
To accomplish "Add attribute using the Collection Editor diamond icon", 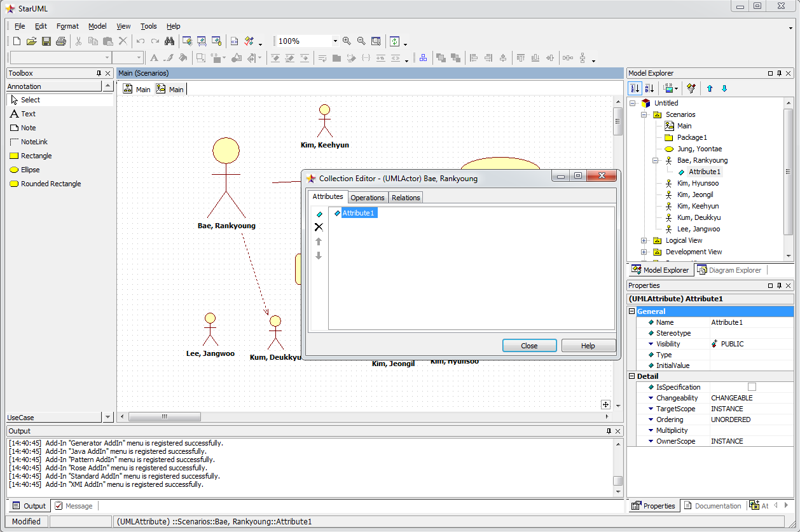I will [319, 214].
